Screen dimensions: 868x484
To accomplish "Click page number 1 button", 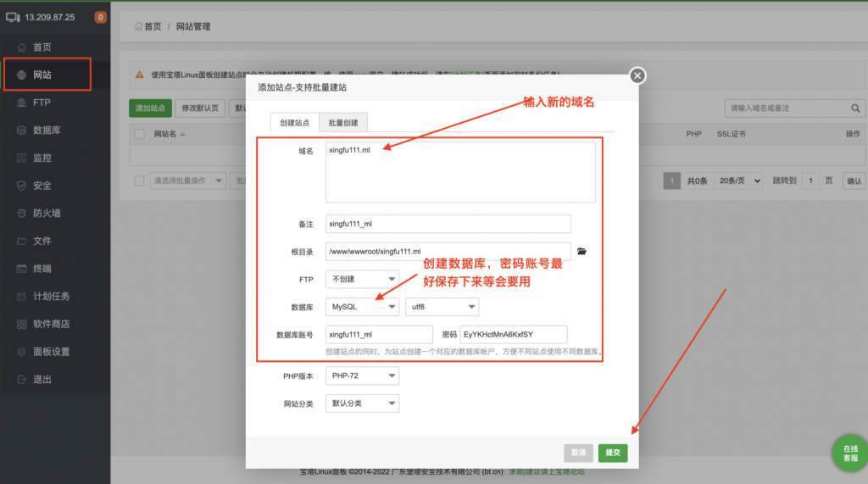I will coord(671,181).
